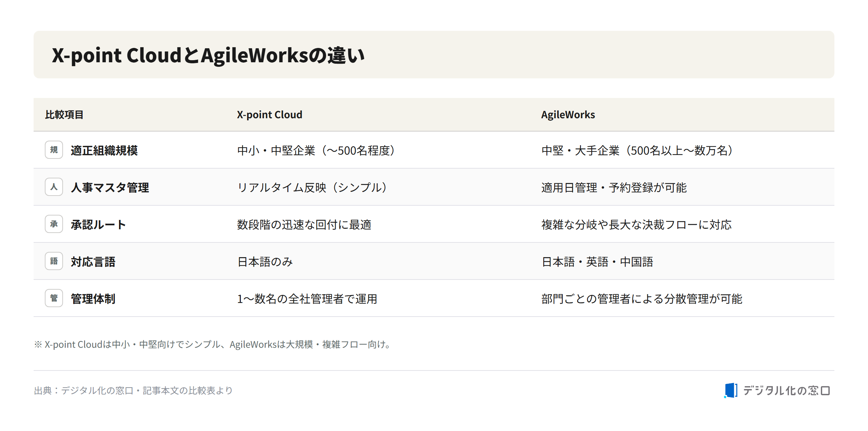868x431 pixels.
Task: Click the cell 日本語のみ
Action: (x=265, y=262)
